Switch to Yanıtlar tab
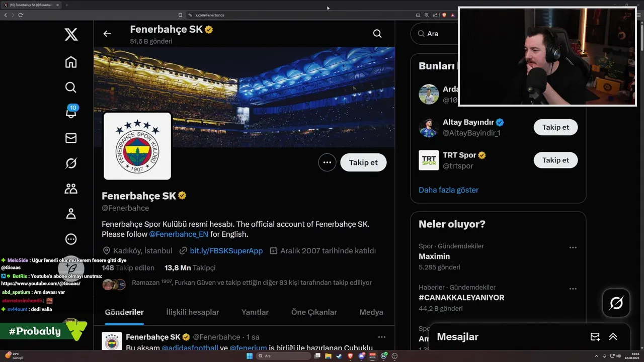The width and height of the screenshot is (644, 362). coord(255,312)
